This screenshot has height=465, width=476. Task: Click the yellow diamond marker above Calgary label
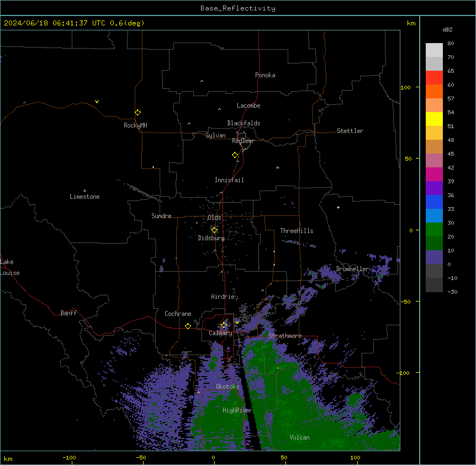224,325
